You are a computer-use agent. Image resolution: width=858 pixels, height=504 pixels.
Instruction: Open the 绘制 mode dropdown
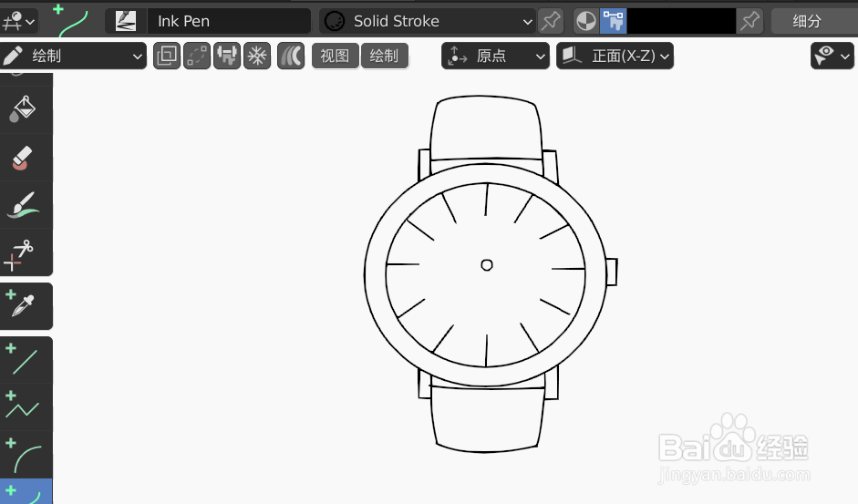(73, 56)
